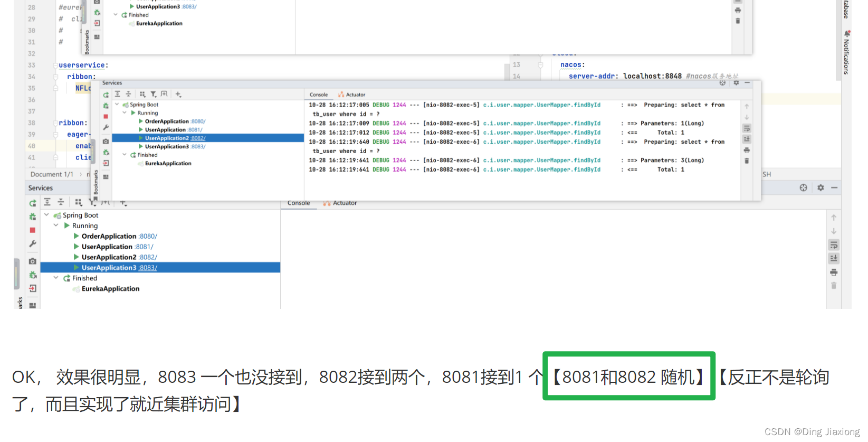Open gear options in UserApplication3-selected Services header
868x442 pixels.
pos(821,188)
